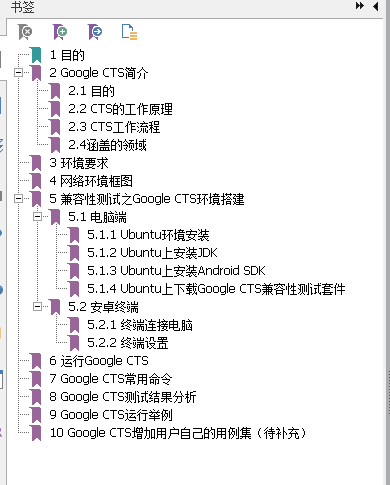Collapse the "2 Google CTS简介" tree node
The width and height of the screenshot is (390, 485).
click(x=19, y=72)
